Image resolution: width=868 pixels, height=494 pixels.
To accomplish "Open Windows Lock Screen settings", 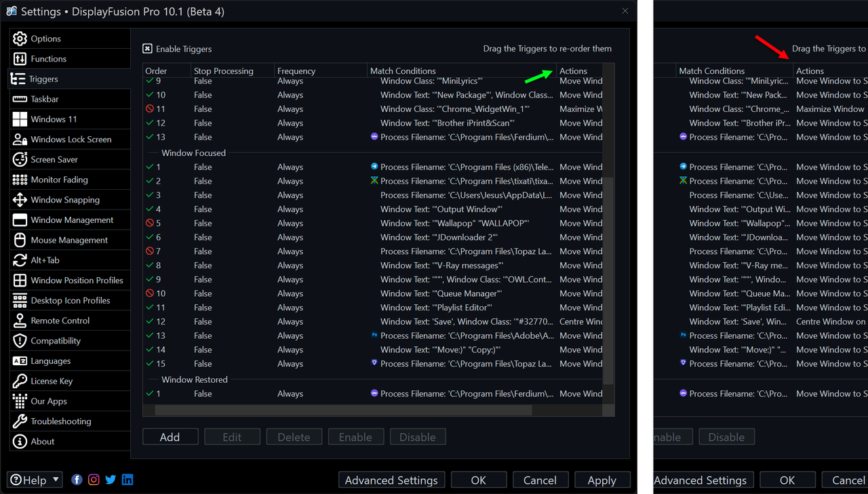I will tap(69, 139).
